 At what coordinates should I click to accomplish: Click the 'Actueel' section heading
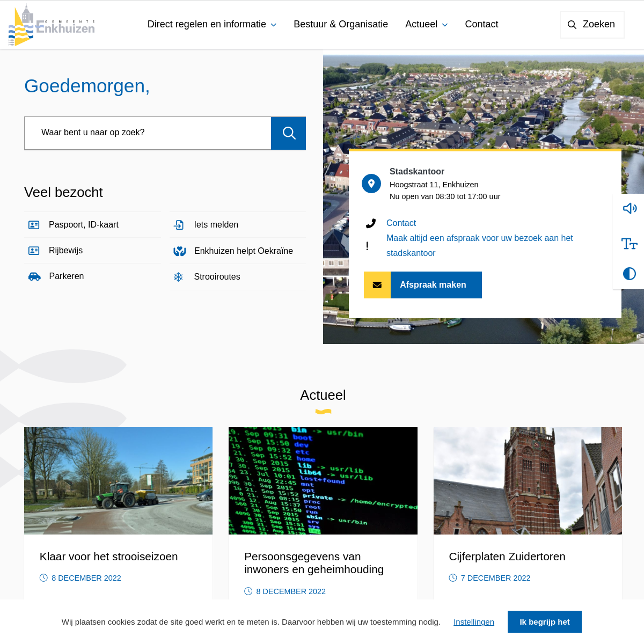click(x=323, y=395)
